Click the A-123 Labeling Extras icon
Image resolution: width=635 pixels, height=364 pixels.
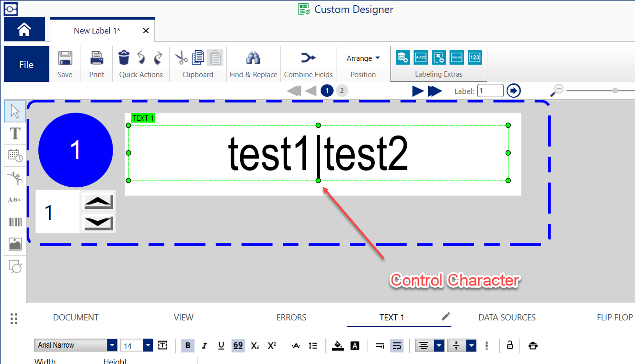tap(421, 57)
